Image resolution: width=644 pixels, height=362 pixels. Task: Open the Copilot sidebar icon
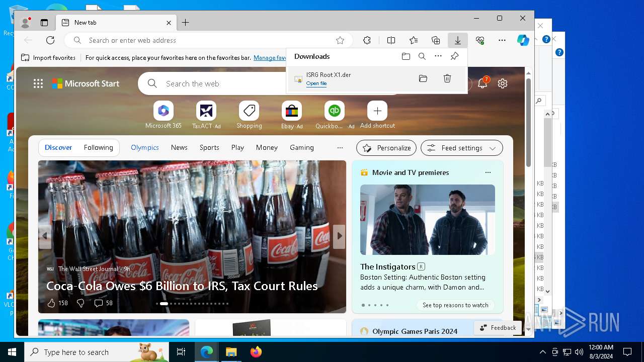523,40
